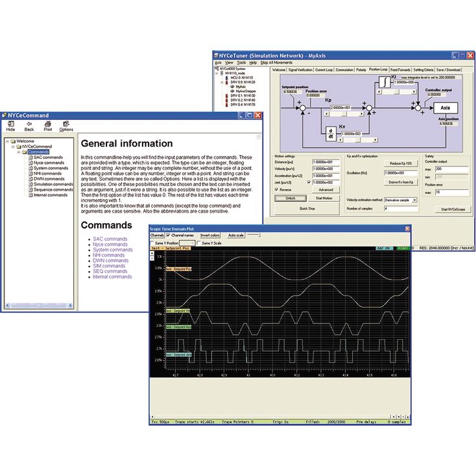Collapse NY4110_node in NYCeTuner tree
Viewport: 476px width, 476px height.
click(217, 73)
